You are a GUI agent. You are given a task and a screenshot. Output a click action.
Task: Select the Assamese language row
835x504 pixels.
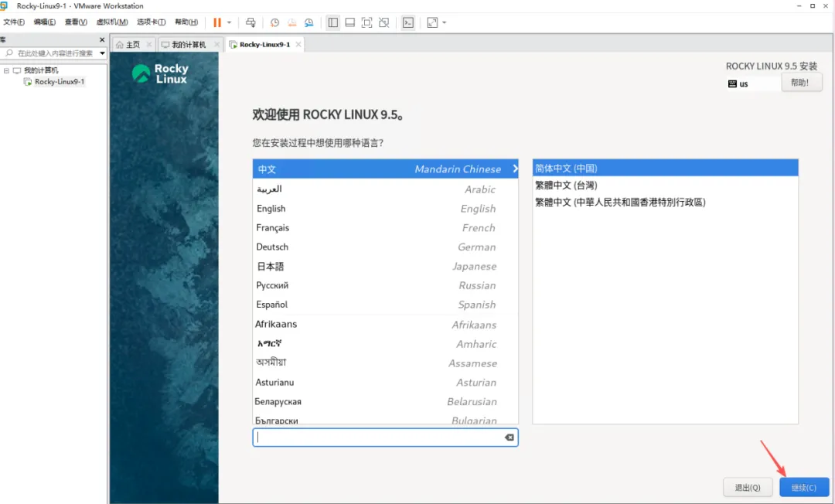[385, 363]
